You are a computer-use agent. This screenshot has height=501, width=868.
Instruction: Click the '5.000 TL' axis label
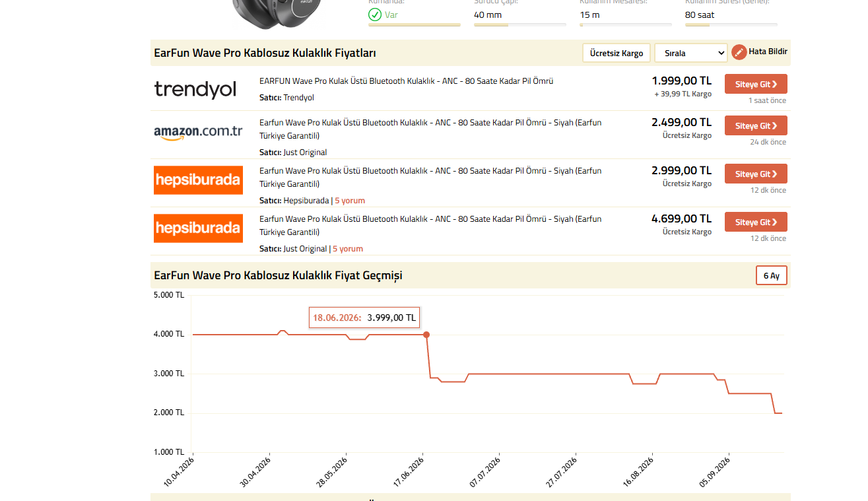[169, 295]
